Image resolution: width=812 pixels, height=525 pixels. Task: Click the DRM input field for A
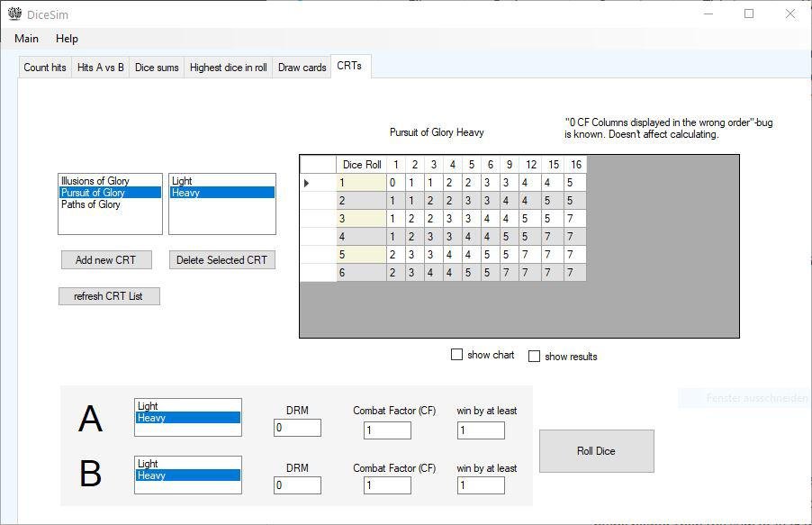point(297,428)
